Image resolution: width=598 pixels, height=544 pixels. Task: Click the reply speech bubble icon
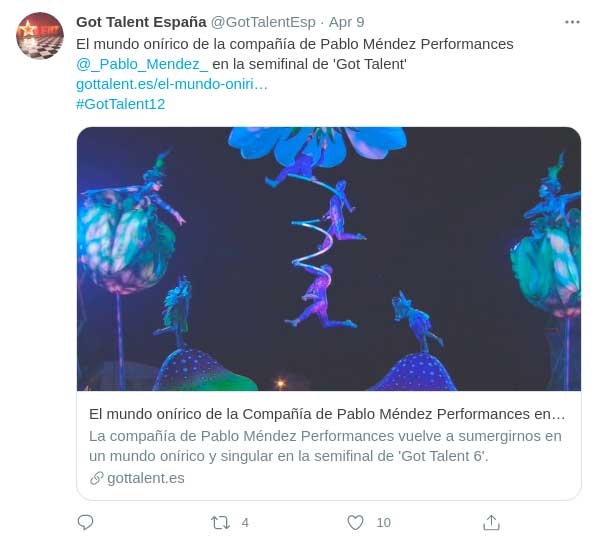[85, 522]
